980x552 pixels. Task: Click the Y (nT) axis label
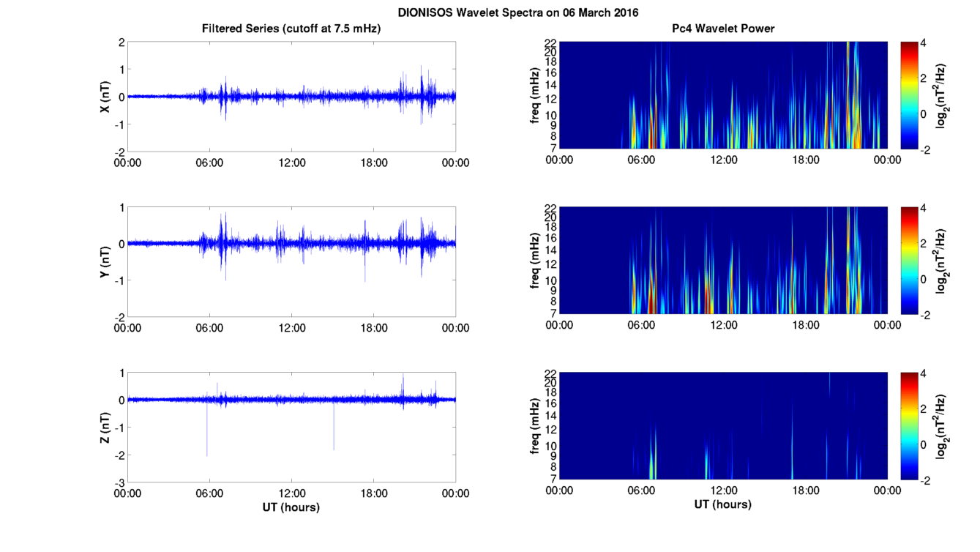105,261
